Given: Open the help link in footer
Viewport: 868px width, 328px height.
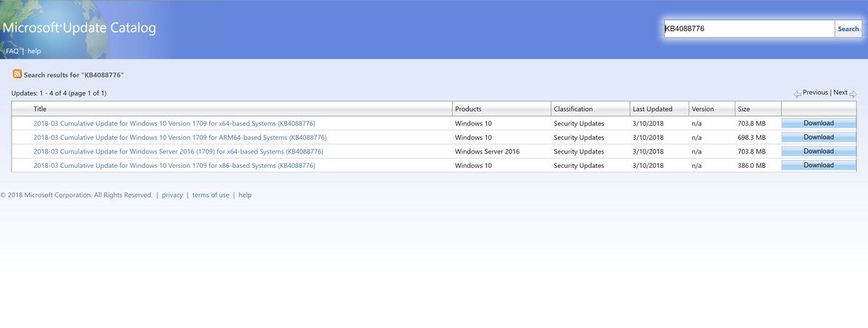Looking at the screenshot, I should click(x=245, y=195).
